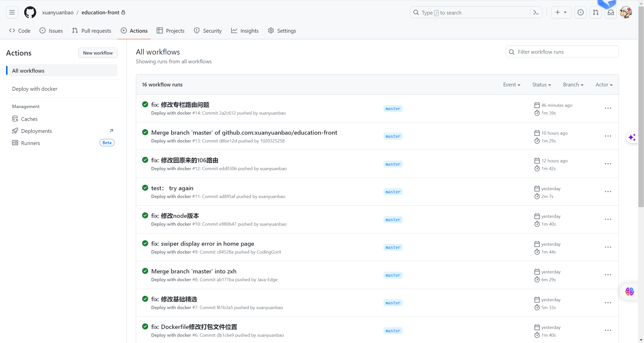This screenshot has height=343, width=644.
Task: Click the Filter workflow runs field
Action: coord(562,52)
